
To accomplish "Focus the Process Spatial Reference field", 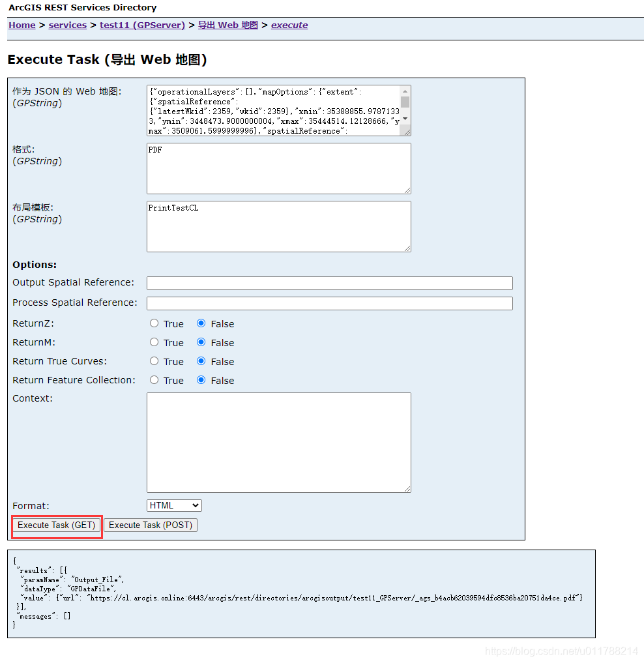I will (x=329, y=303).
